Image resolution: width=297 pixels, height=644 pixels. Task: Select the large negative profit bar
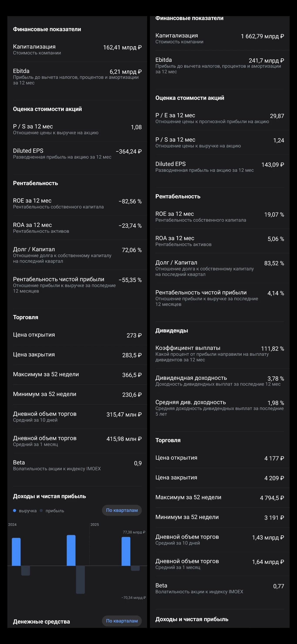[x=81, y=580]
